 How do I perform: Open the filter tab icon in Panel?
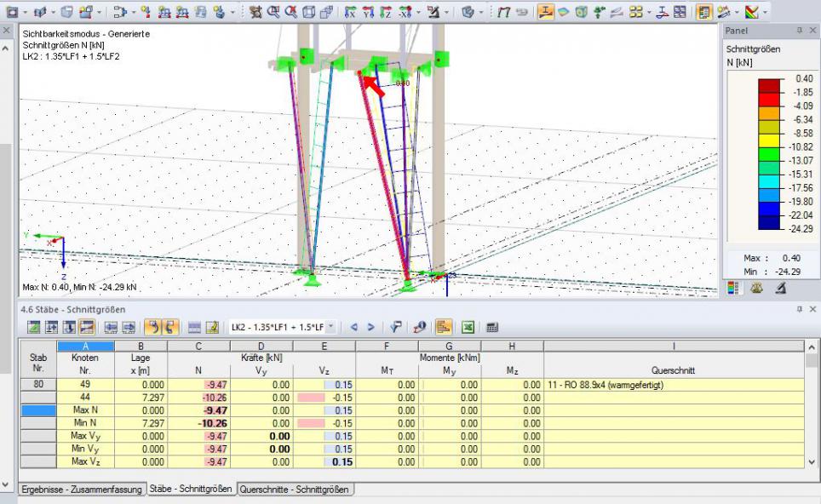click(x=781, y=287)
